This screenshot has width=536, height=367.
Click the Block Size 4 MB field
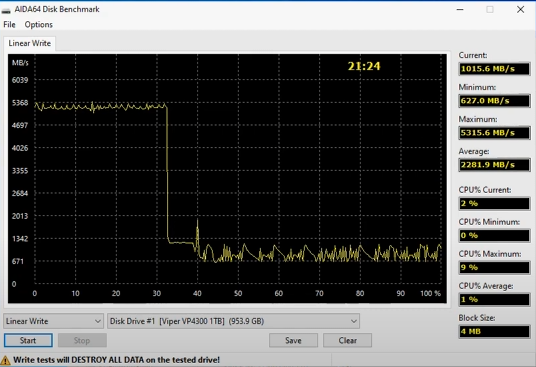(x=494, y=331)
